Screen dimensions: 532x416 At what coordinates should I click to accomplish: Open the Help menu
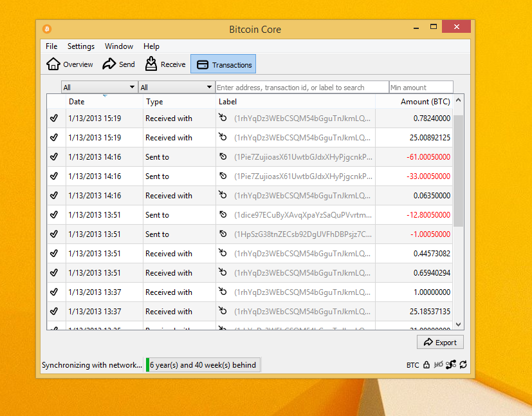coord(151,46)
